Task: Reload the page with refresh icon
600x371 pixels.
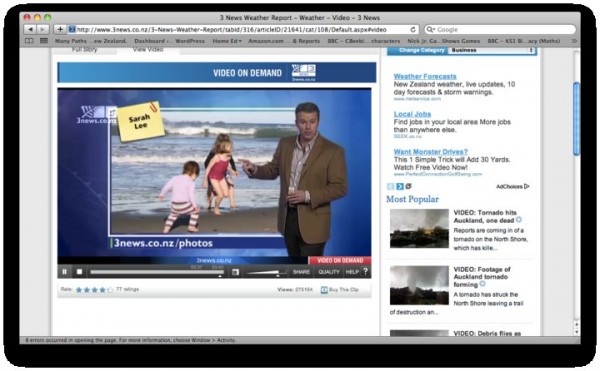Action: point(413,29)
